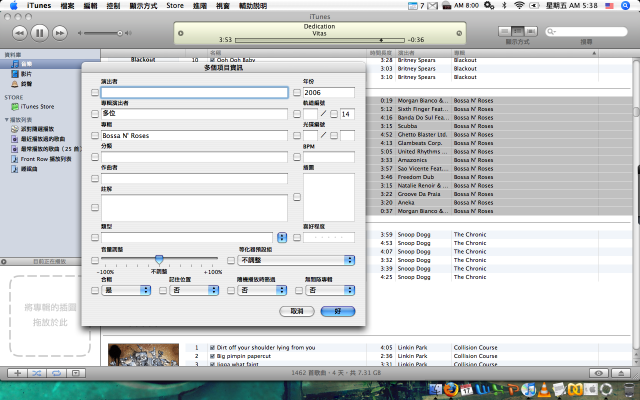The height and width of the screenshot is (400, 640).
Task: Click the eye browser button
Action: pos(599,373)
